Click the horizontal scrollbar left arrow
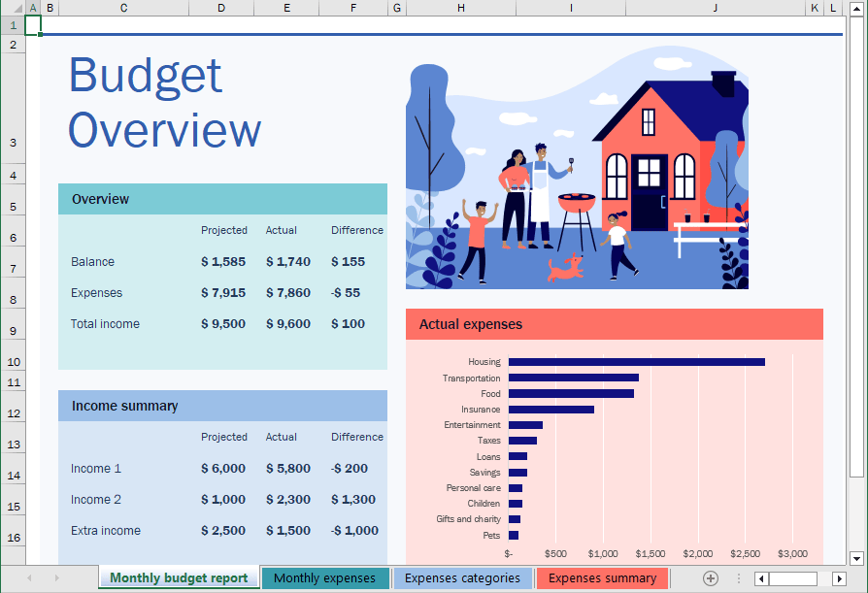 coord(762,578)
